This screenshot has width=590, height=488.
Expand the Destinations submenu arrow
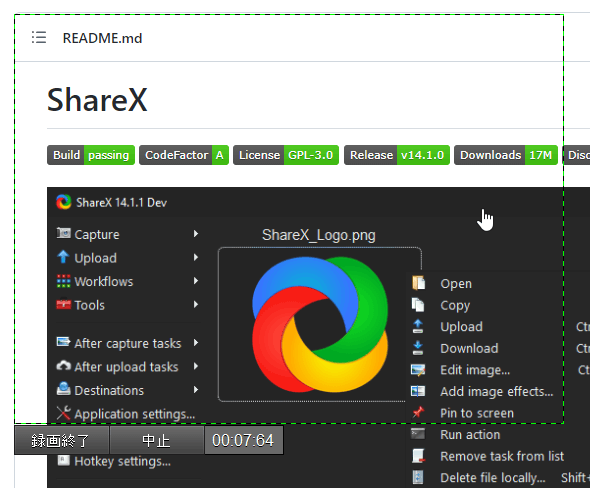click(x=196, y=390)
